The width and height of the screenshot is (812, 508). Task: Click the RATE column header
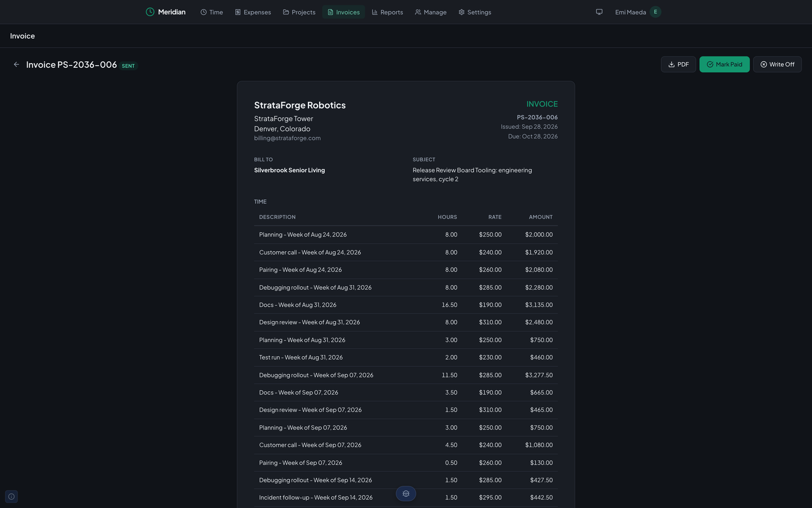tap(495, 217)
